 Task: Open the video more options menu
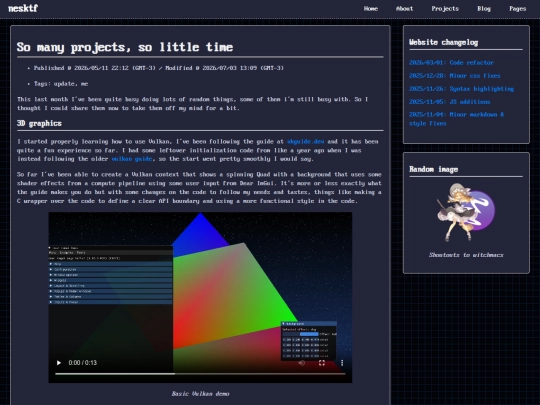pyautogui.click(x=342, y=363)
